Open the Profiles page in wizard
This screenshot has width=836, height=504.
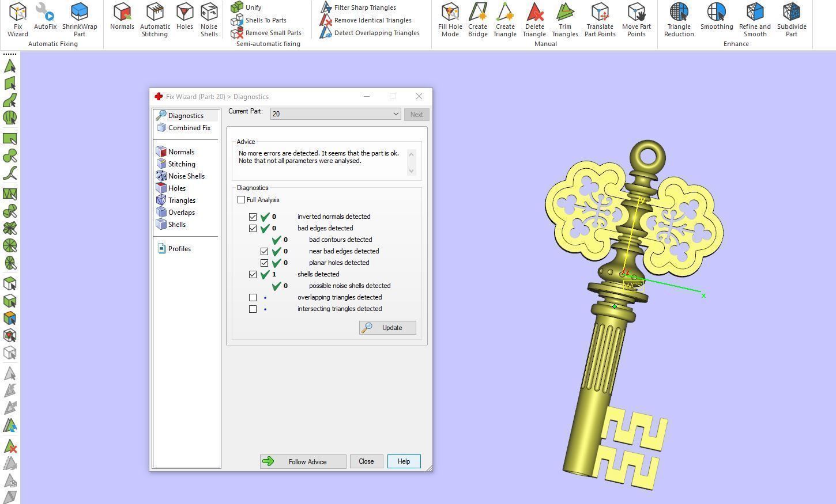[179, 249]
